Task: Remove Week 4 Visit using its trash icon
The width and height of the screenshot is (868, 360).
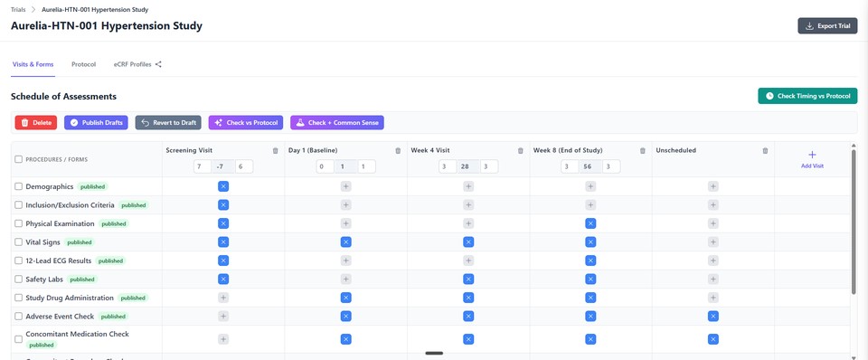Action: pyautogui.click(x=520, y=151)
